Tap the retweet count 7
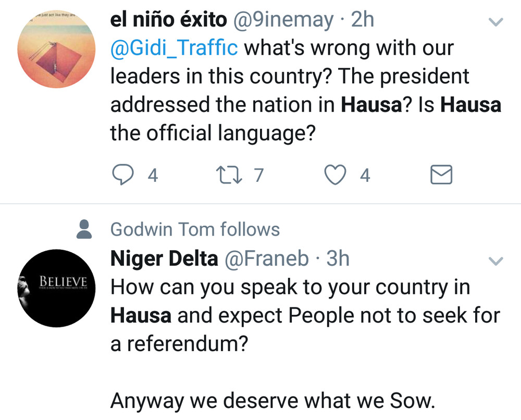Screen dimensions: 521x420 pos(259,175)
